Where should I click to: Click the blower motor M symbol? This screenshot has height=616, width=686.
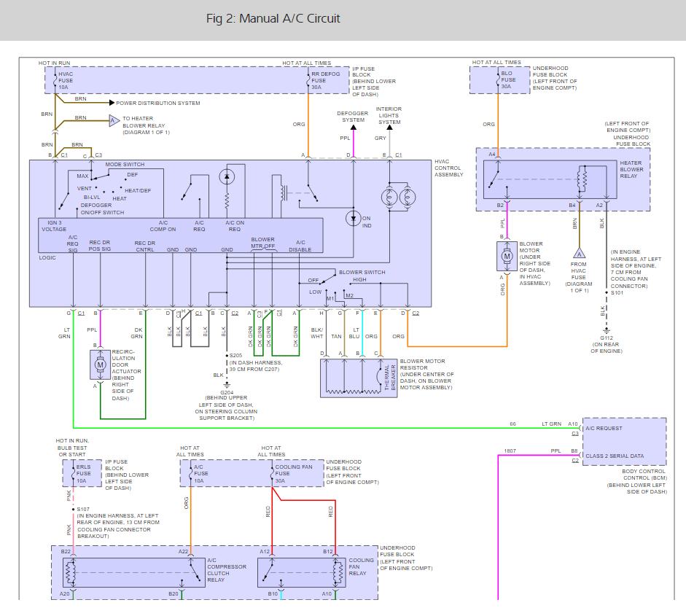[507, 256]
